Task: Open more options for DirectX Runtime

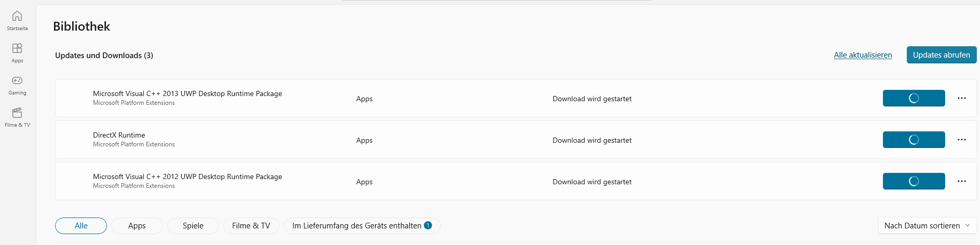Action: tap(962, 140)
